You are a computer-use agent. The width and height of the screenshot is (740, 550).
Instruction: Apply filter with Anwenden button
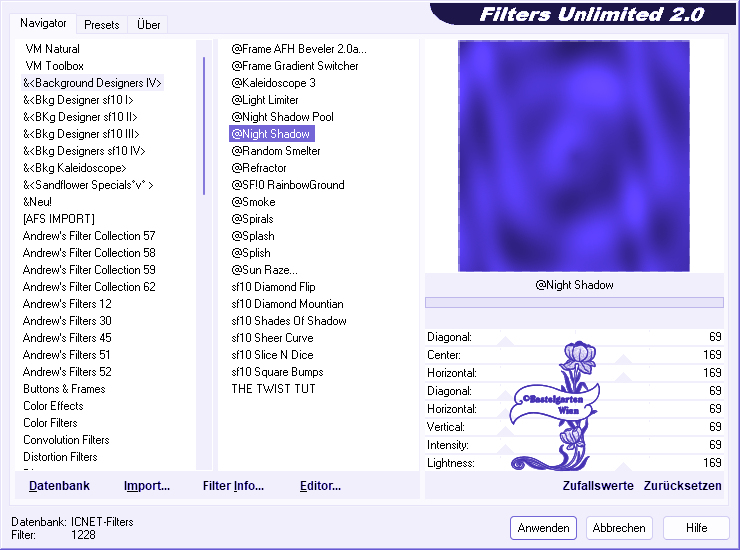pos(543,528)
